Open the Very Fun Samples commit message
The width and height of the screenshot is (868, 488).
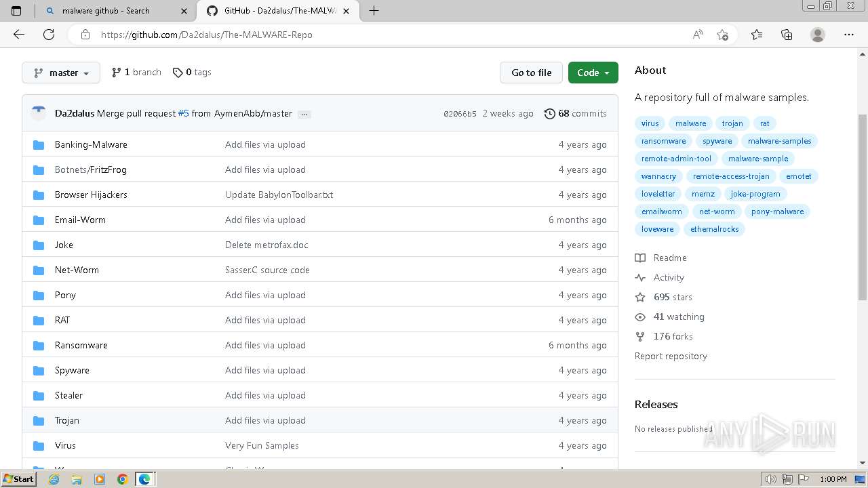262,445
